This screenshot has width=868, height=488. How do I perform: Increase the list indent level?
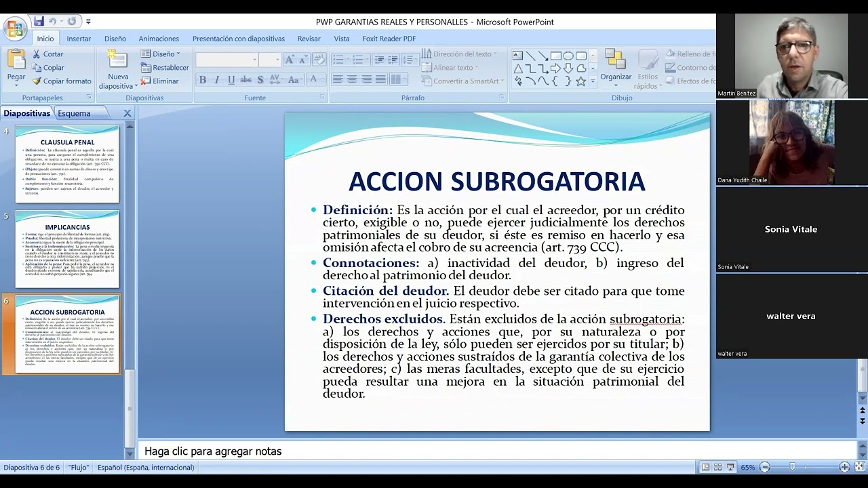tap(393, 60)
